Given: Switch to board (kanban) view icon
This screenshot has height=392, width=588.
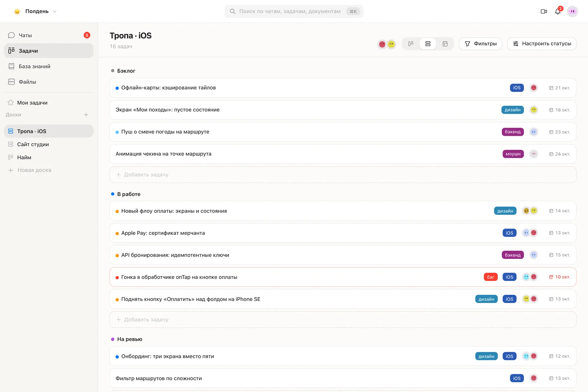Looking at the screenshot, I should coord(411,44).
